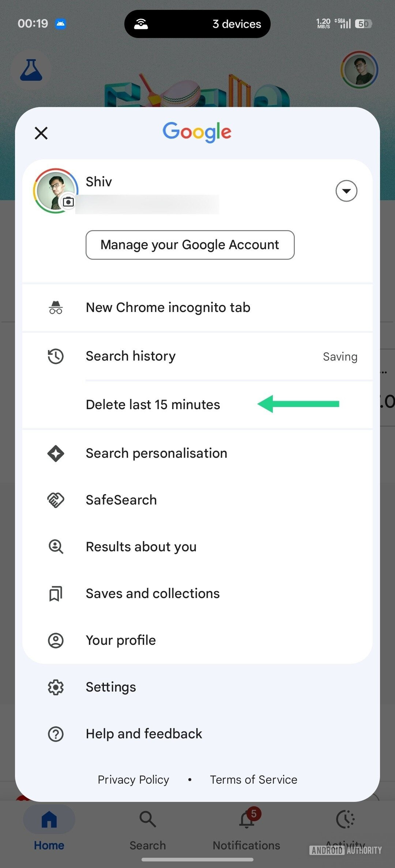395x868 pixels.
Task: Open a New Chrome incognito tab
Action: pos(168,308)
